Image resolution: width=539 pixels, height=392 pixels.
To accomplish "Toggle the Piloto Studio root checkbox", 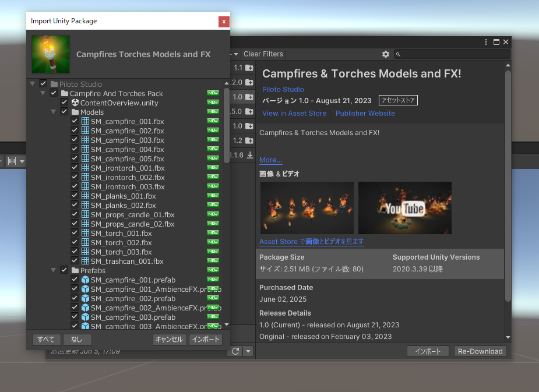I will tap(43, 84).
